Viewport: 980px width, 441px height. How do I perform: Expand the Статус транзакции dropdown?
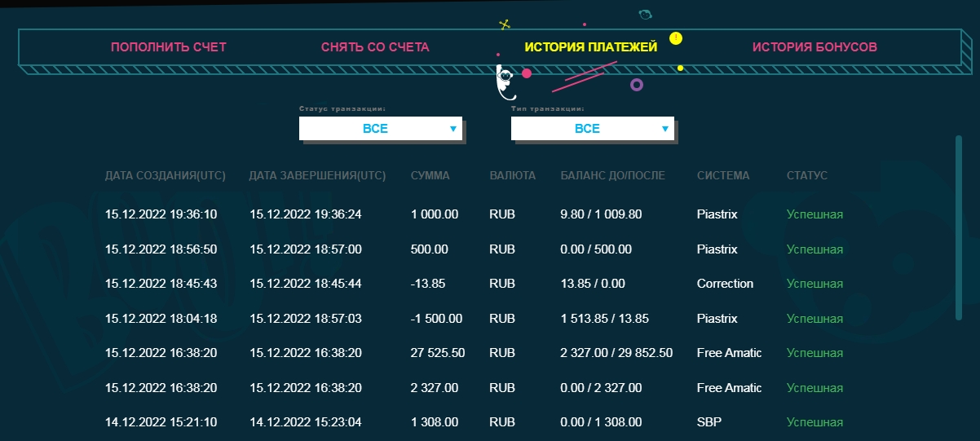click(x=381, y=128)
